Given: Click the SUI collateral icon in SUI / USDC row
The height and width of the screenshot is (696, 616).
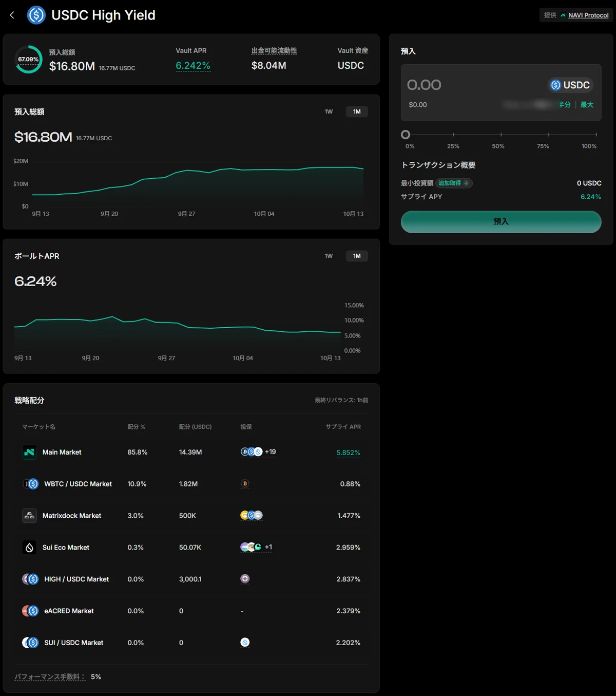Looking at the screenshot, I should [x=245, y=642].
